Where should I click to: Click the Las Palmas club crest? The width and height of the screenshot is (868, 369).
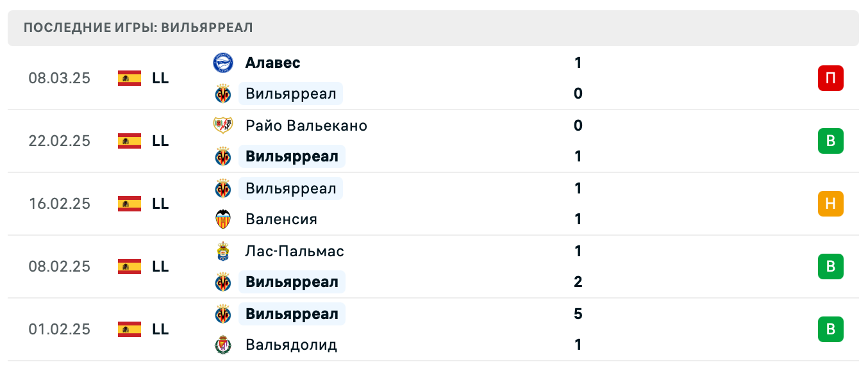222,251
